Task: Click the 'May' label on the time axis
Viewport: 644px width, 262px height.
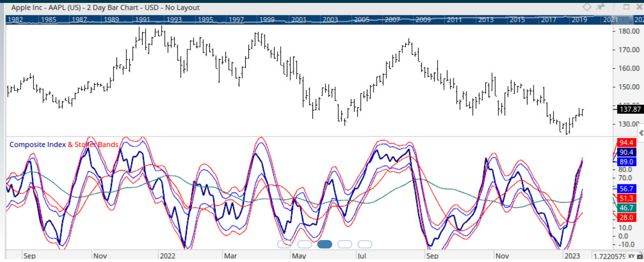Action: [299, 256]
